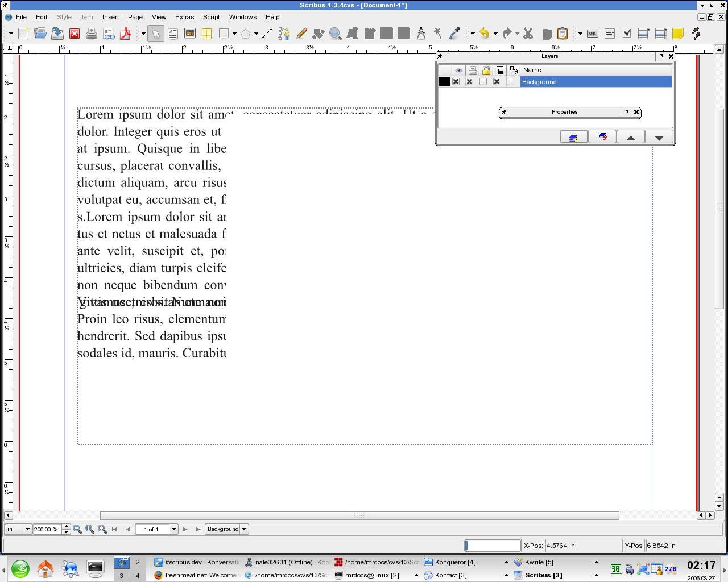Toggle print checkbox for Background layer
This screenshot has width=728, height=582.
470,82
